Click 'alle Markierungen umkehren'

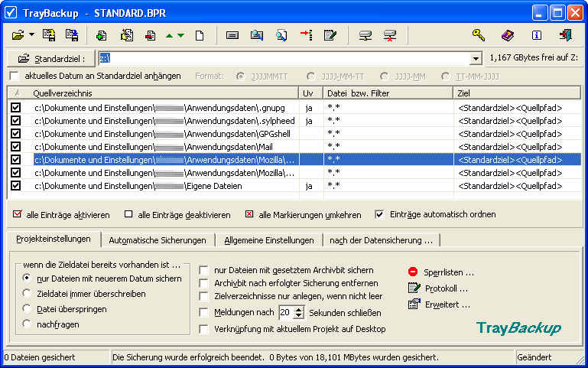(303, 215)
